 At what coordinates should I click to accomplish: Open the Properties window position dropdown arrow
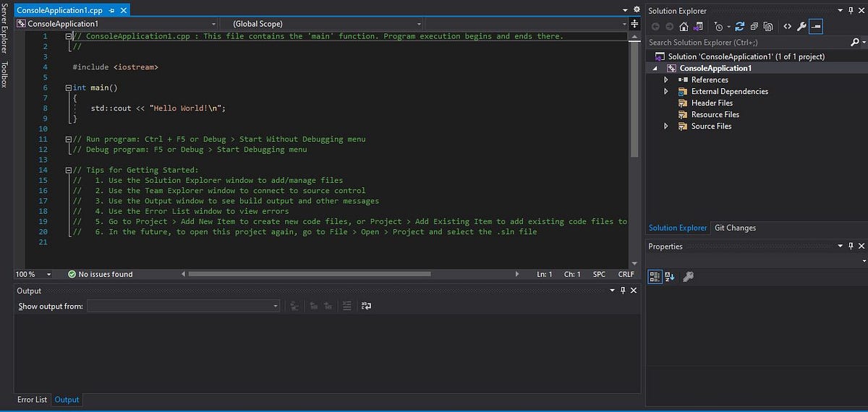[x=841, y=246]
